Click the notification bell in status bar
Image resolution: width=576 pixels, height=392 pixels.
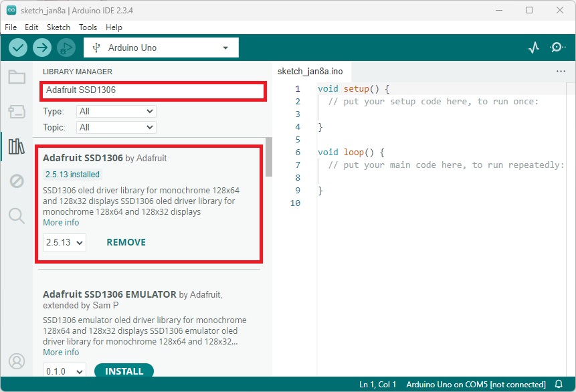[559, 384]
